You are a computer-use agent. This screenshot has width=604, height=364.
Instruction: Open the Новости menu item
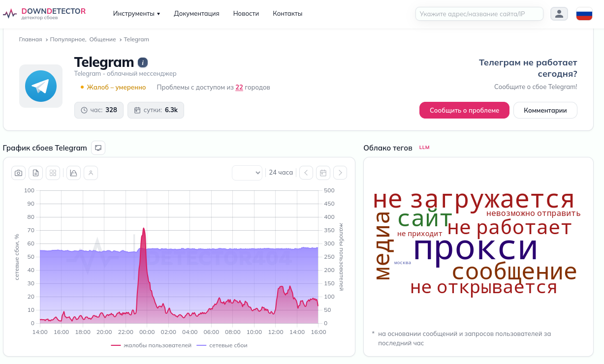[x=246, y=14]
